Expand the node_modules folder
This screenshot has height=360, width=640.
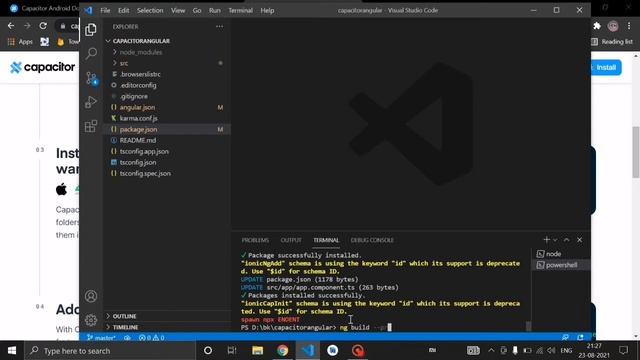(167, 52)
